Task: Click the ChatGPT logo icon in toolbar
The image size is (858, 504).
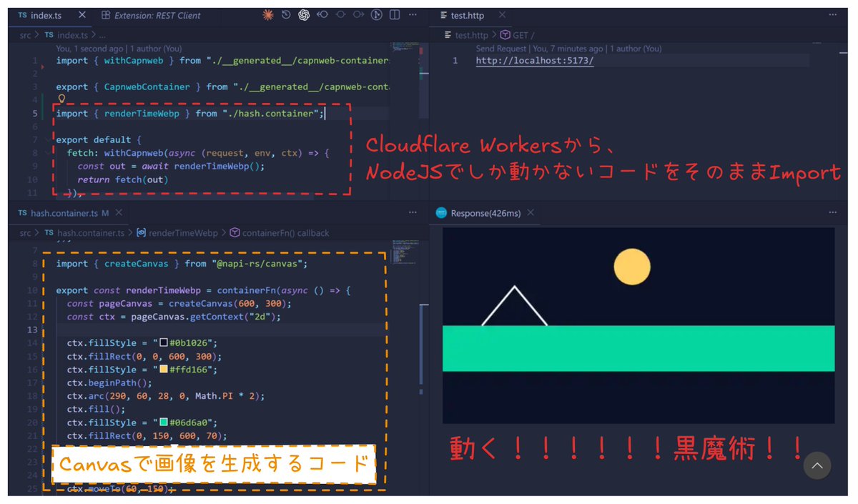Action: click(x=304, y=15)
